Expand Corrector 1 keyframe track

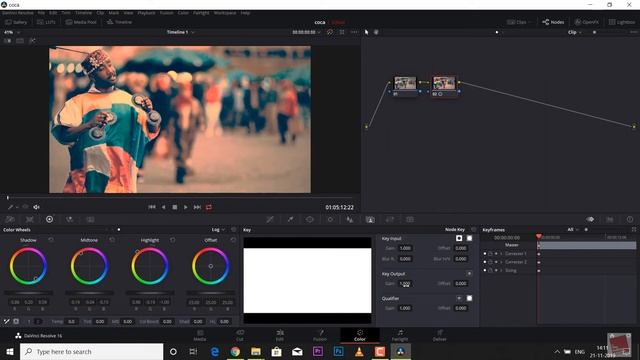click(x=501, y=253)
